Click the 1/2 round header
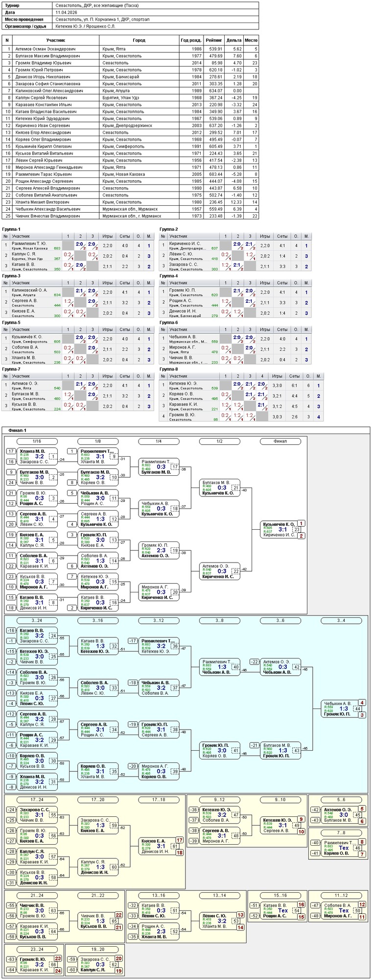This screenshot has width=372, height=980. pyautogui.click(x=219, y=441)
